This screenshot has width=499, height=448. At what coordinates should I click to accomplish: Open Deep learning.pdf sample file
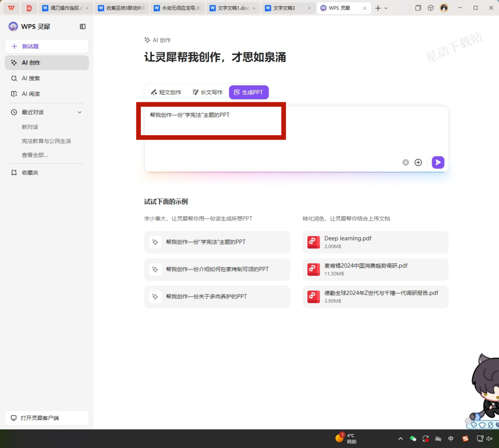point(375,242)
